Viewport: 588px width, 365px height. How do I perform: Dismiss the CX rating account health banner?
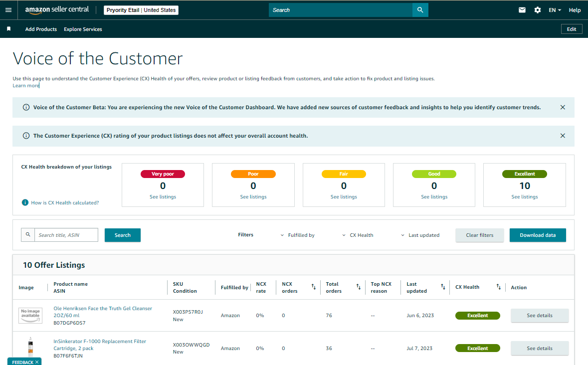(x=563, y=136)
